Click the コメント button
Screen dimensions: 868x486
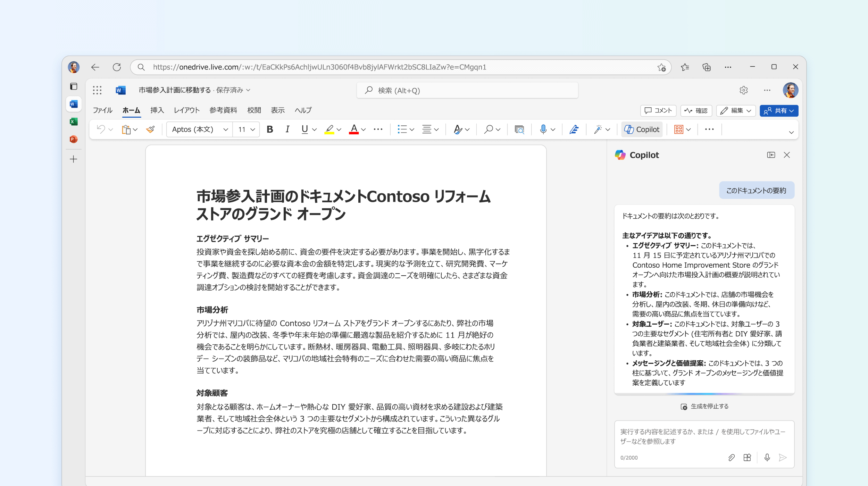[x=658, y=111]
